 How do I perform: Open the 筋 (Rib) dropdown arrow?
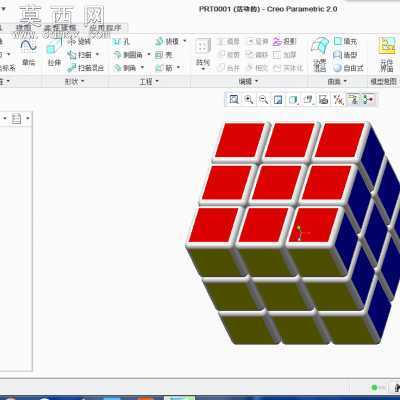point(178,68)
